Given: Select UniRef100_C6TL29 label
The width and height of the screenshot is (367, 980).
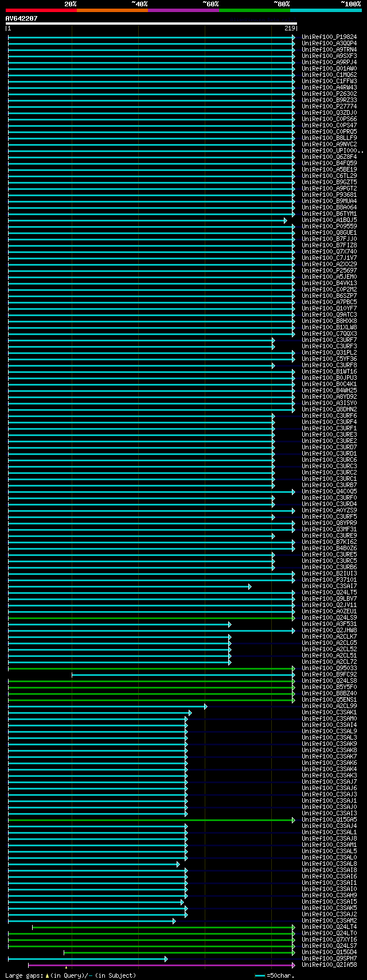Looking at the screenshot, I should pos(329,176).
